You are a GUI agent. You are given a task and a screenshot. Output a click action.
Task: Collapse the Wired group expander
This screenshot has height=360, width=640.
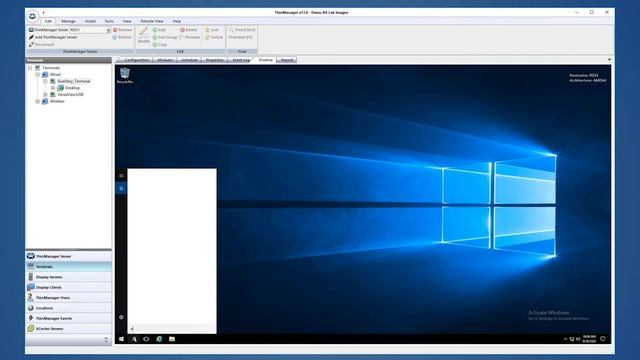tap(38, 75)
